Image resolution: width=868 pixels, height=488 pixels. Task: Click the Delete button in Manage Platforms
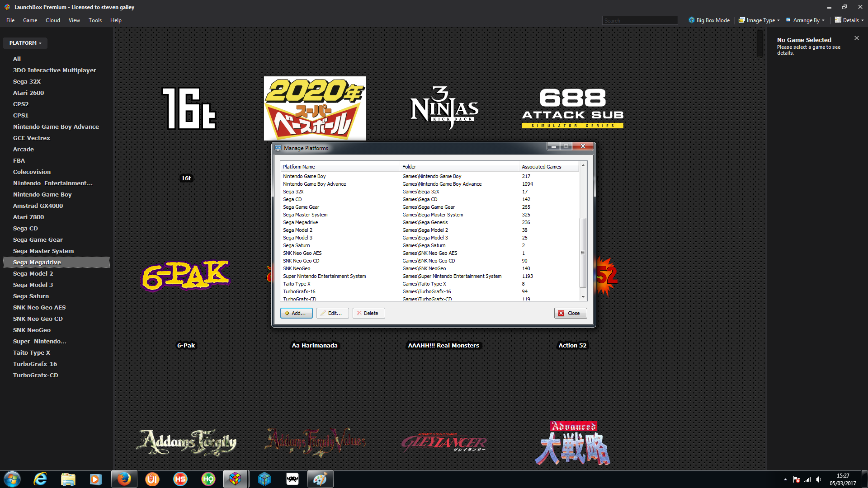(x=368, y=313)
